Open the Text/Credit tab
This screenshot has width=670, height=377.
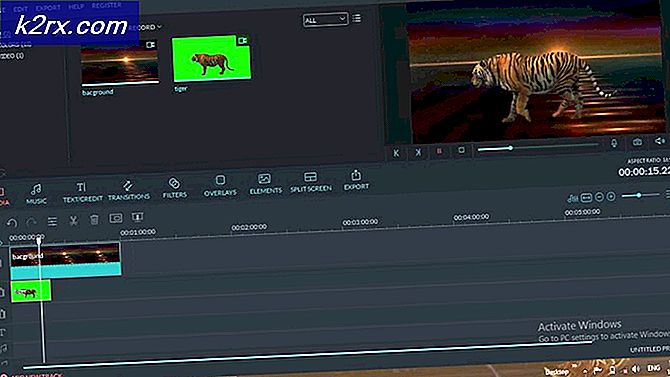coord(82,192)
